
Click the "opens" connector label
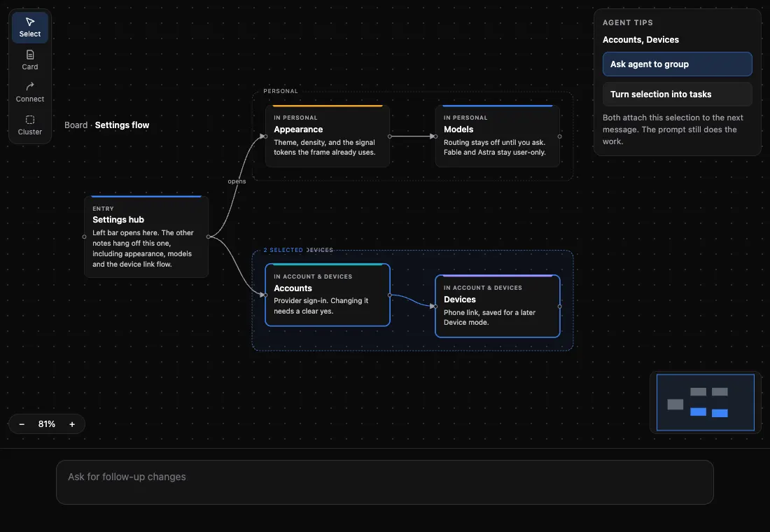(237, 181)
